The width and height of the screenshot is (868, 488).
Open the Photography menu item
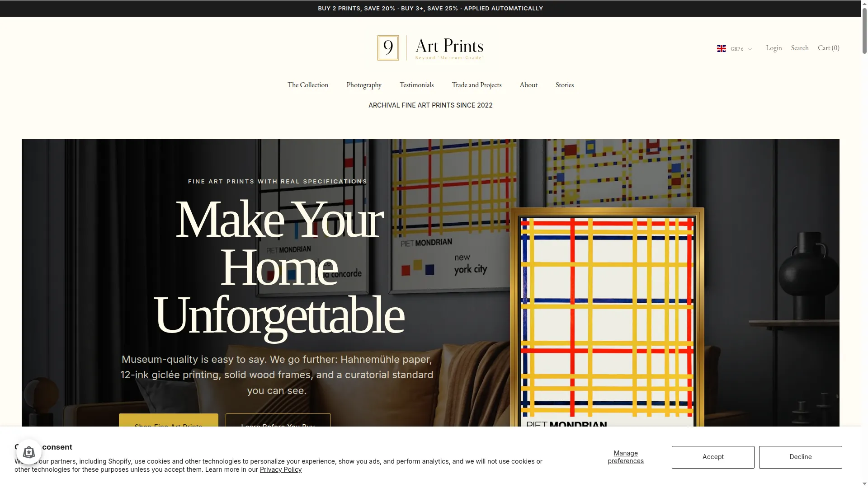coord(364,85)
